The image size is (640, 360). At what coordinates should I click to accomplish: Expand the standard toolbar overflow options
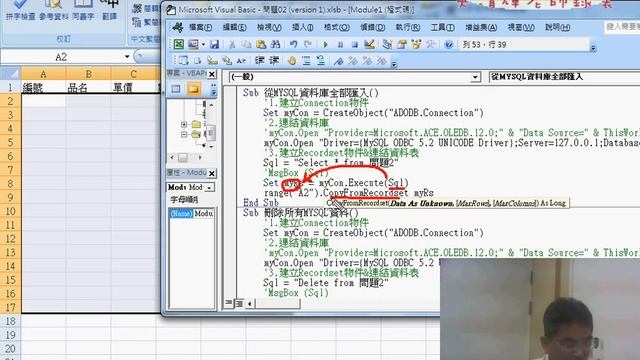pyautogui.click(x=593, y=48)
